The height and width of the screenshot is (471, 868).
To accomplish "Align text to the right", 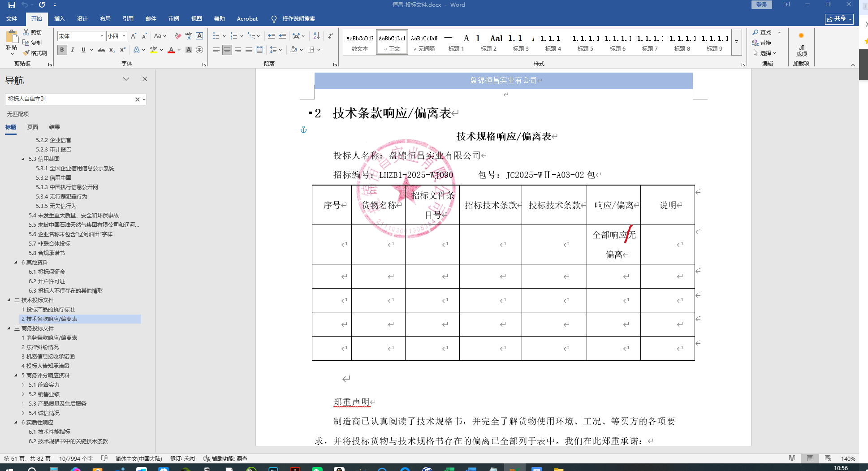I will 238,50.
